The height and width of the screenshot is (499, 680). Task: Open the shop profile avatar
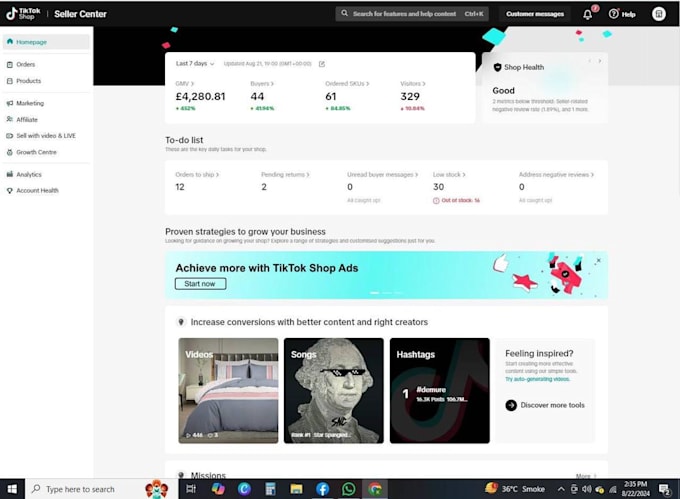tap(659, 14)
